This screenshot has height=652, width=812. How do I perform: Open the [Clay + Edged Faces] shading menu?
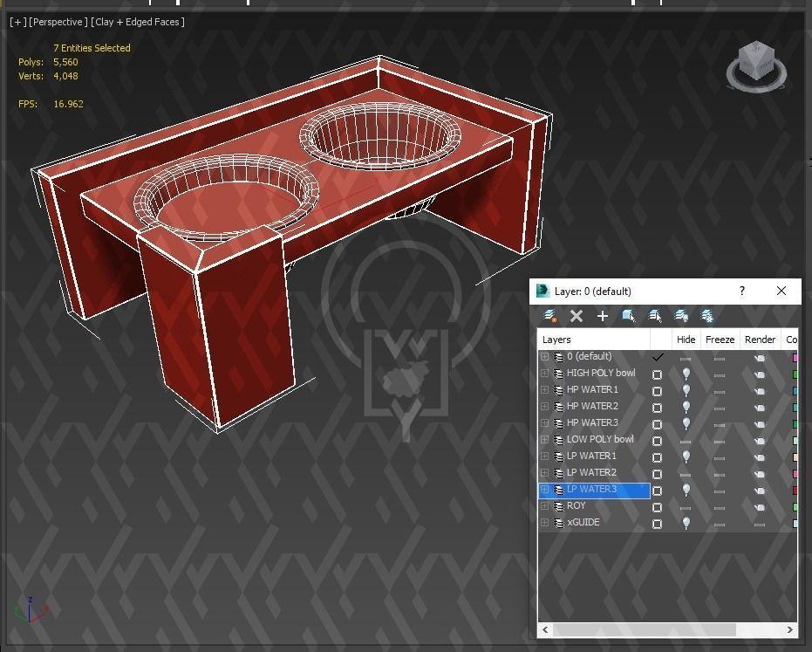(138, 22)
